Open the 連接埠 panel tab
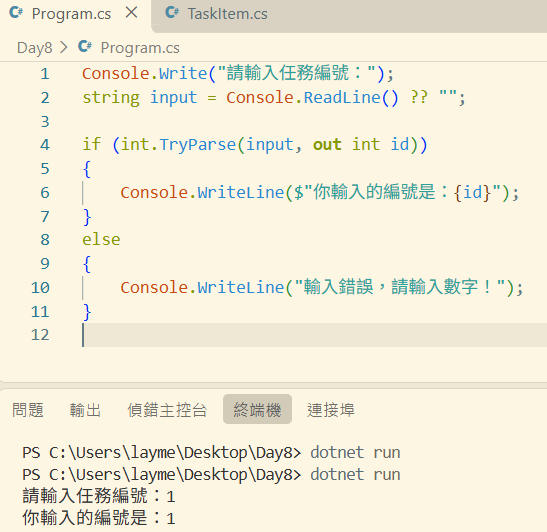The height and width of the screenshot is (532, 547). click(331, 410)
